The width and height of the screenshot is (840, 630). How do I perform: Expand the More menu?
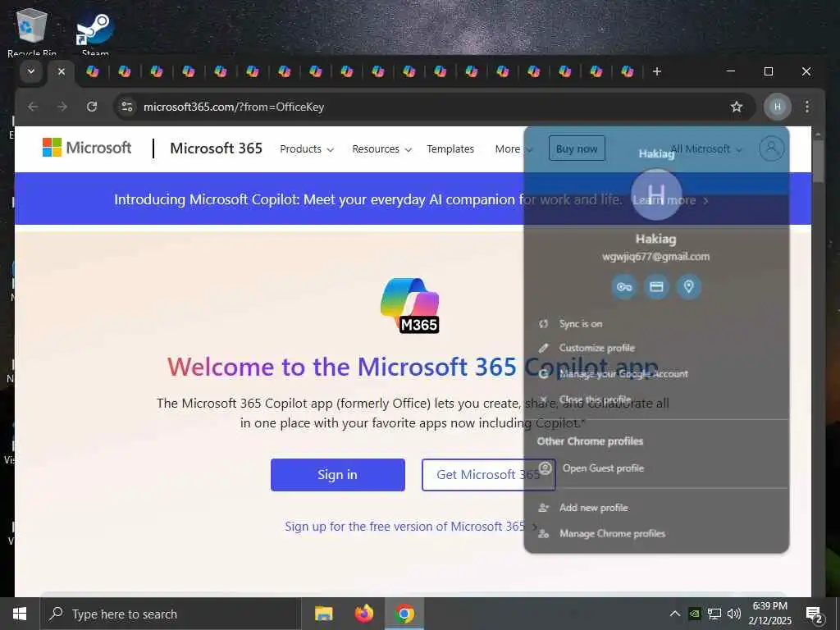514,149
